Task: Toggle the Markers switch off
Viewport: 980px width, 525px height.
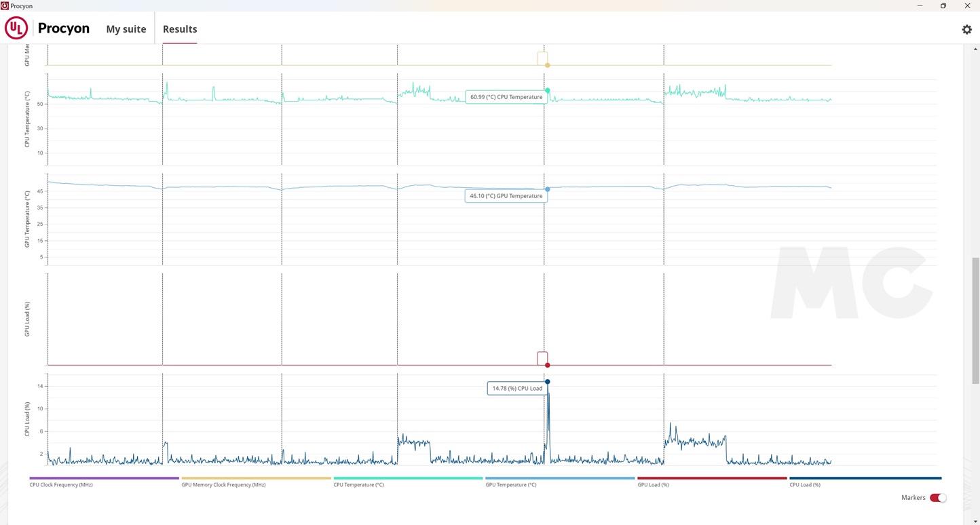Action: pos(938,498)
